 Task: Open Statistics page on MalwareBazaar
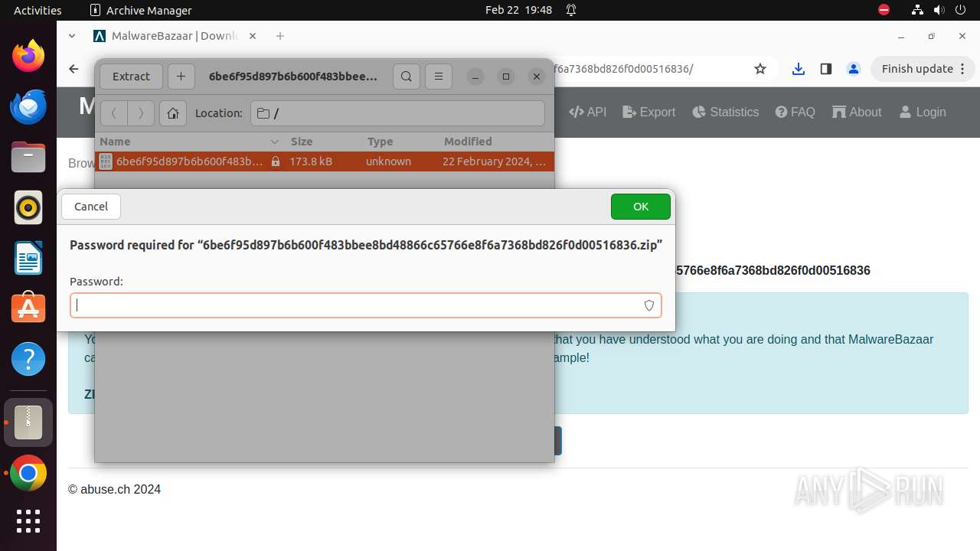[726, 112]
